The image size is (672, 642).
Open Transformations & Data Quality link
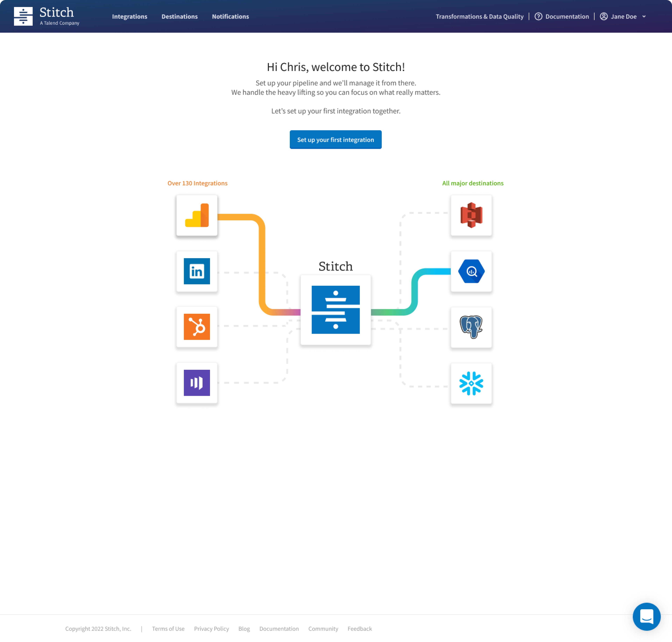click(479, 16)
